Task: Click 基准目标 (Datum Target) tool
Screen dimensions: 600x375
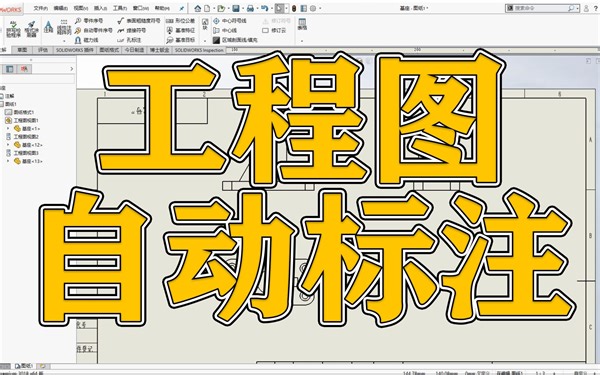Action: coord(181,40)
